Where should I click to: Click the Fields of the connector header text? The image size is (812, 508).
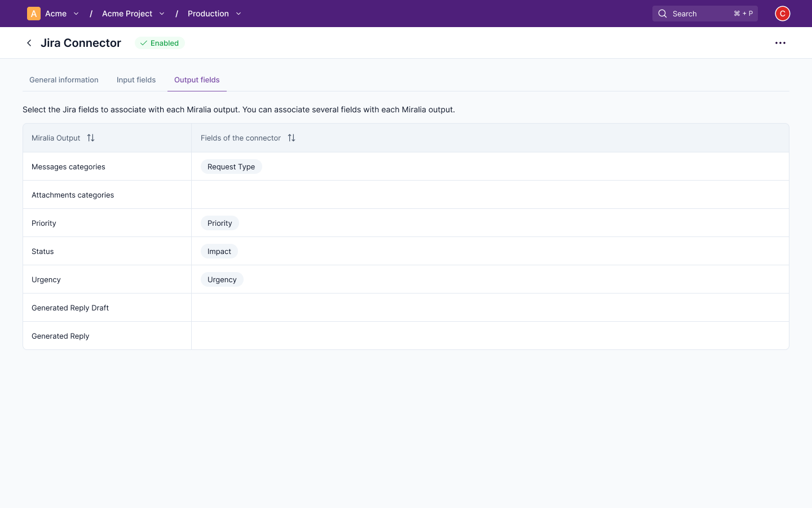(x=241, y=138)
